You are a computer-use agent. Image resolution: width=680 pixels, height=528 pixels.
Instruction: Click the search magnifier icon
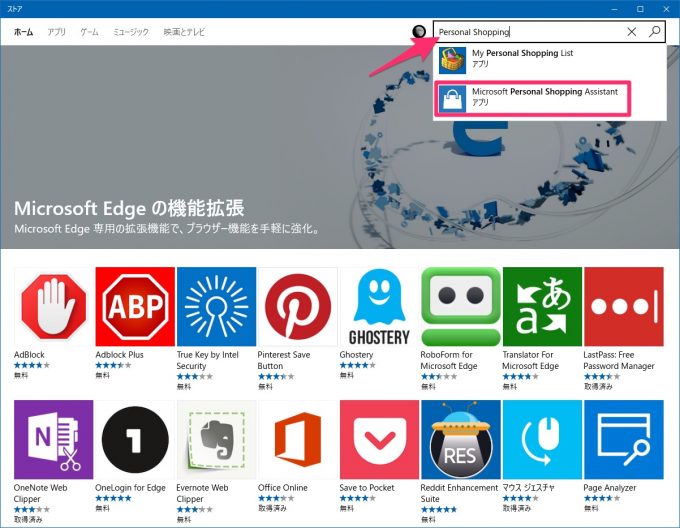654,31
